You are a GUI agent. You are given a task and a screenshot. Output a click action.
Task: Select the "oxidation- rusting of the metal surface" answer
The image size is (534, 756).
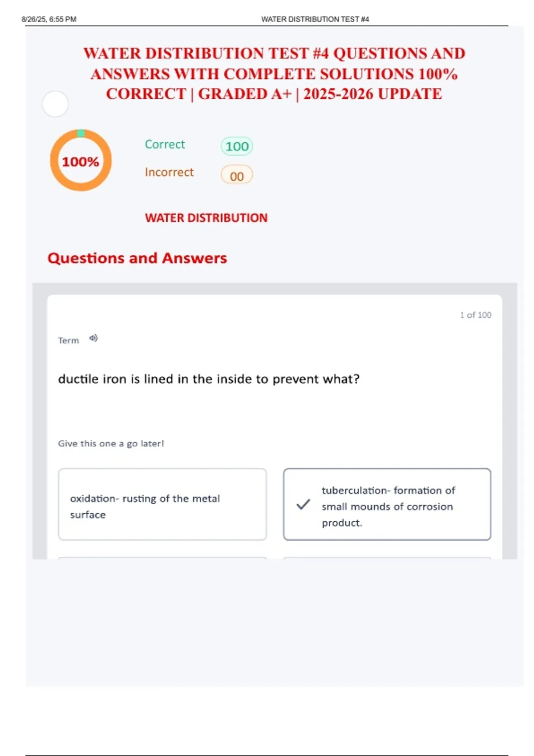tap(162, 504)
